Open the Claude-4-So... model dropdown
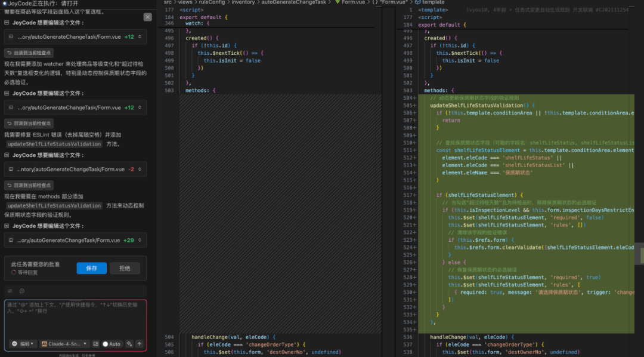644x357 pixels. pos(65,344)
